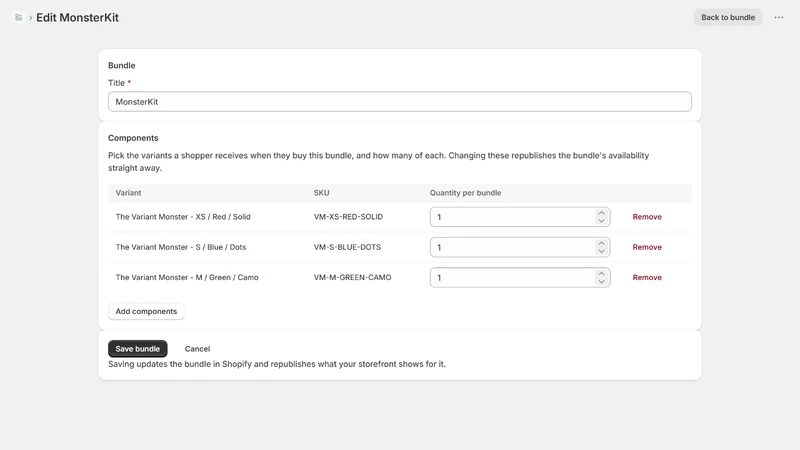Viewport: 800px width, 450px height.
Task: Click the Add components button
Action: [x=146, y=311]
